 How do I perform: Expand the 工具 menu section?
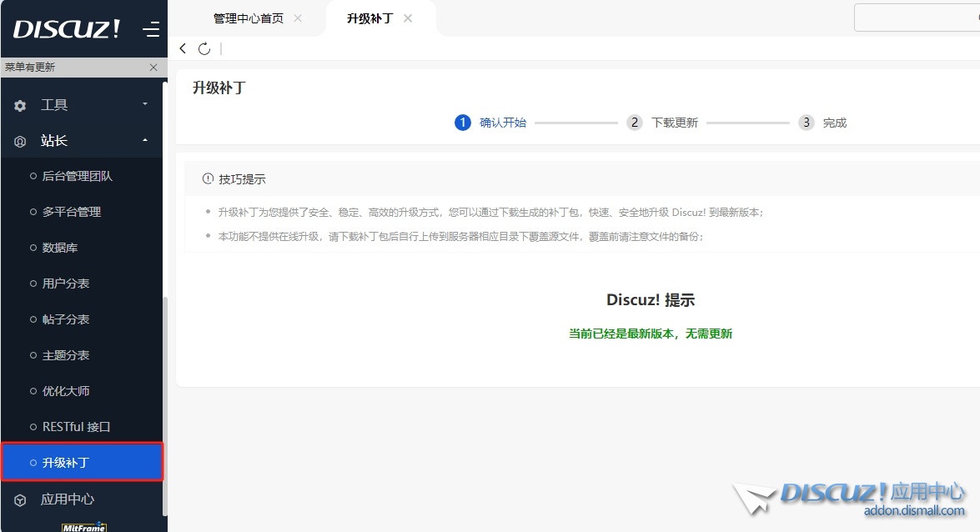83,105
